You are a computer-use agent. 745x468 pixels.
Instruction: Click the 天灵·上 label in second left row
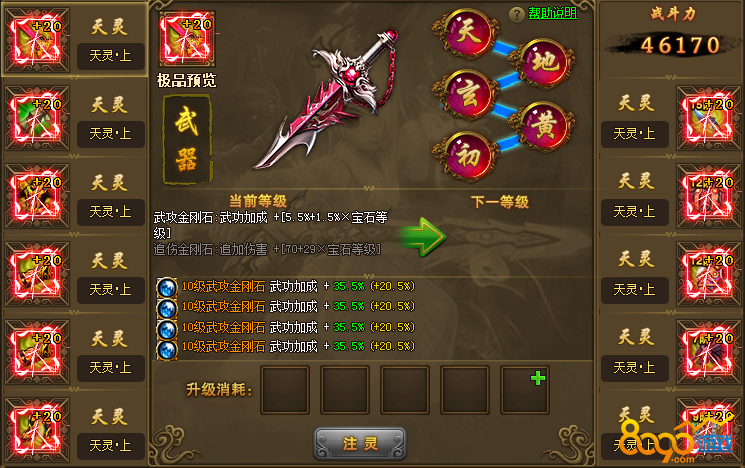click(x=111, y=134)
